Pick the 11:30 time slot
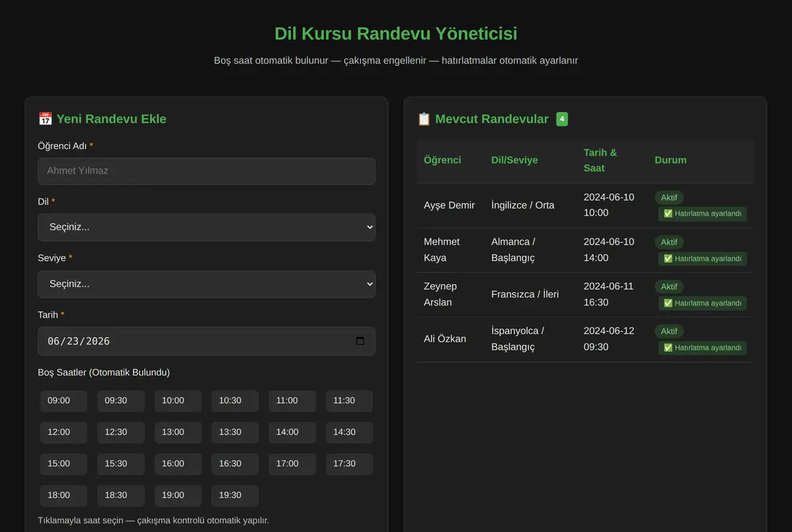The image size is (792, 532). [x=349, y=401]
